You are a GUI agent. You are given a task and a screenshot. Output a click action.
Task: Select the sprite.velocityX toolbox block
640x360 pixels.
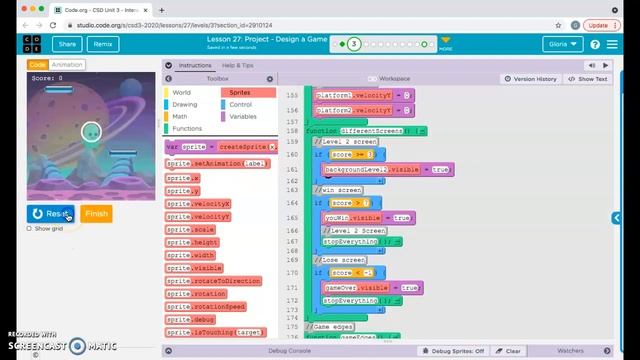click(x=198, y=204)
